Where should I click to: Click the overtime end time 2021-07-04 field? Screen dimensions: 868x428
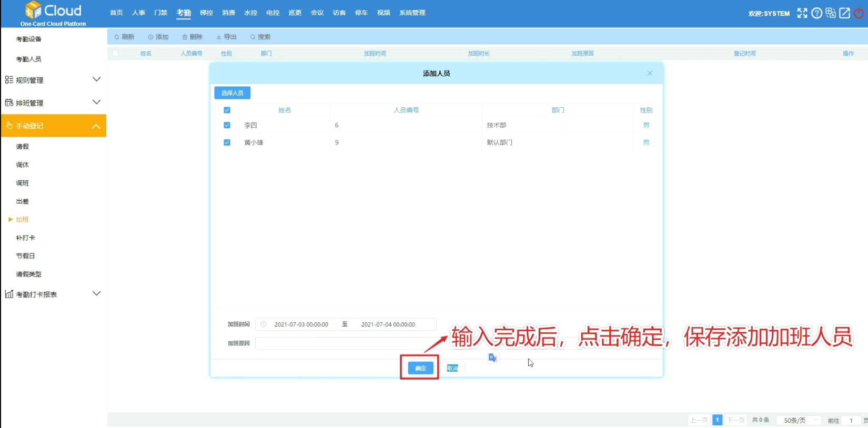[x=388, y=324]
